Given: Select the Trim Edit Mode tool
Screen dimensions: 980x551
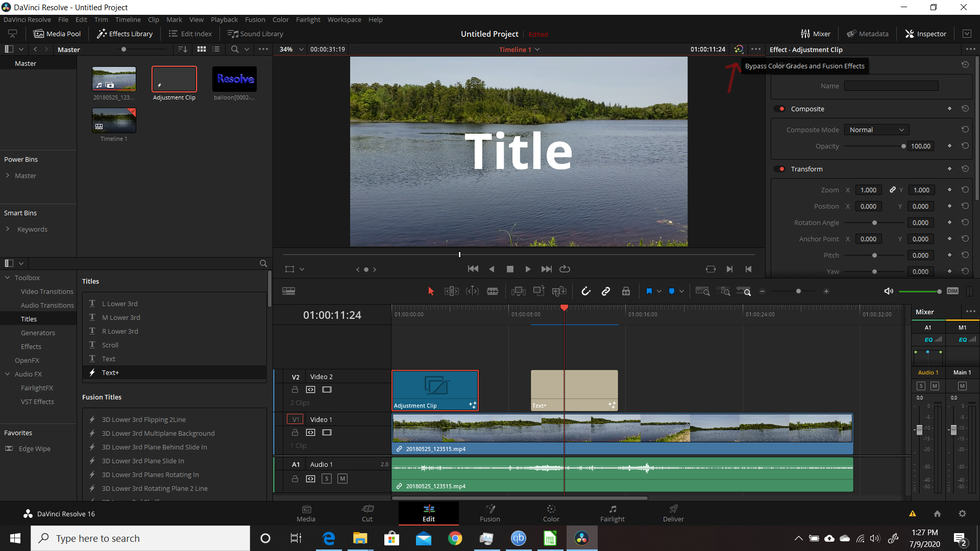Looking at the screenshot, I should 451,291.
